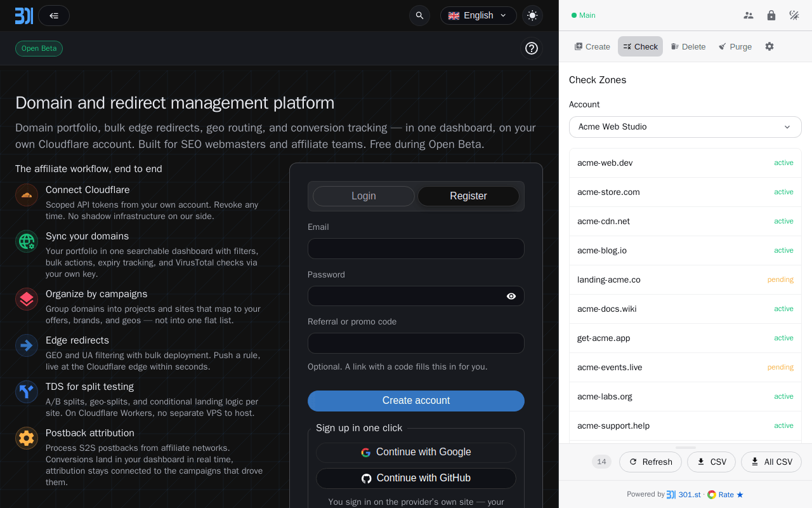This screenshot has height=508, width=812.
Task: Open extension settings gear icon
Action: [x=769, y=46]
